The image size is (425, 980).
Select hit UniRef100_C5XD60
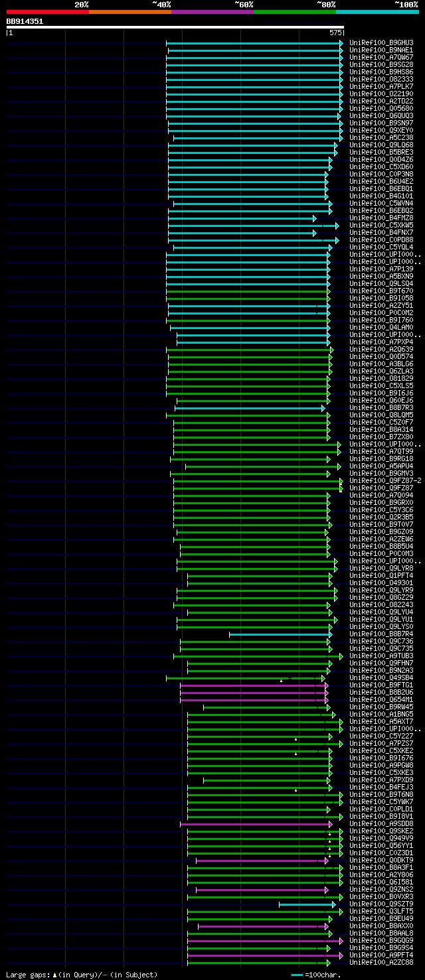pyautogui.click(x=381, y=167)
